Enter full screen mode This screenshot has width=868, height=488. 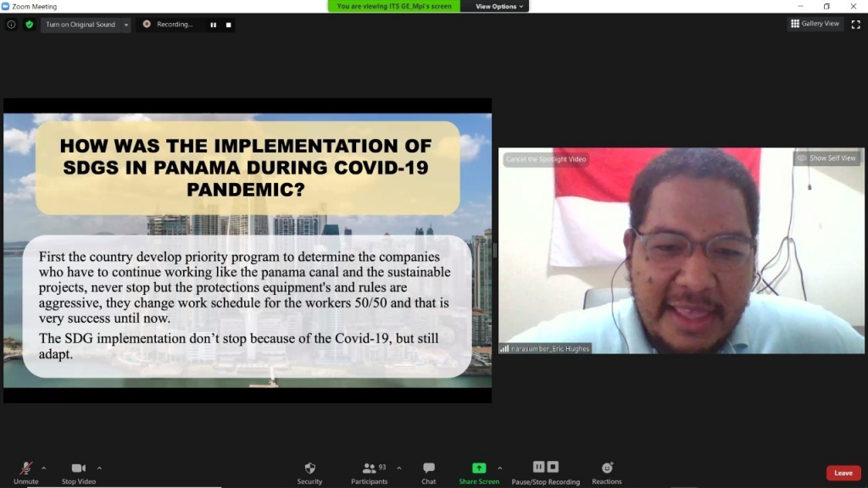[x=855, y=25]
